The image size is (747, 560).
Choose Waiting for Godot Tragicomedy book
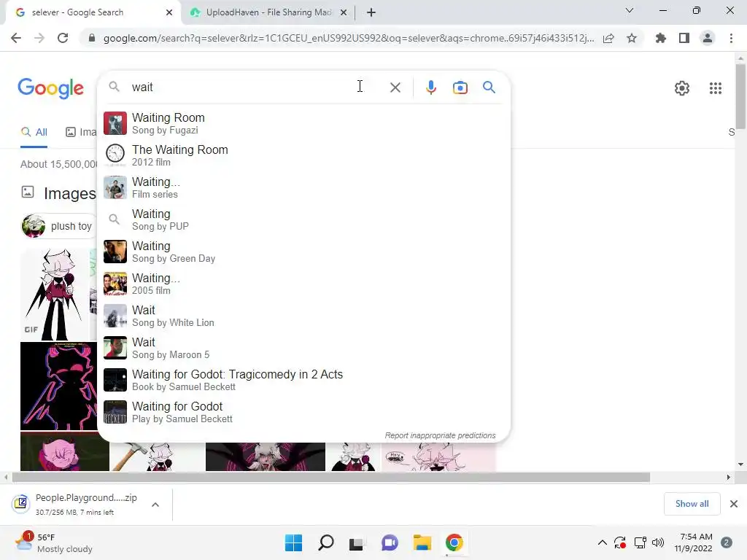[x=303, y=380]
